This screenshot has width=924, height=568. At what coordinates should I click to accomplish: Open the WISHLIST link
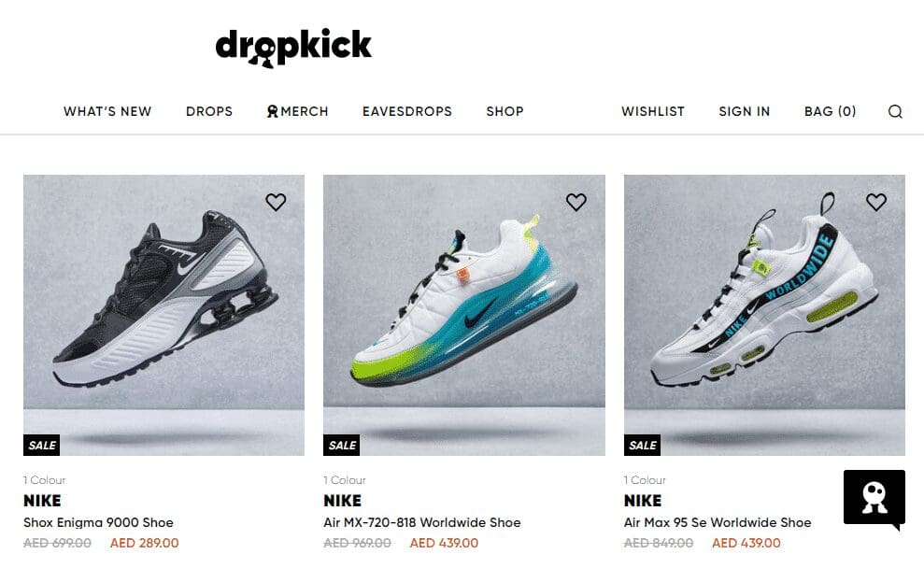click(x=653, y=111)
